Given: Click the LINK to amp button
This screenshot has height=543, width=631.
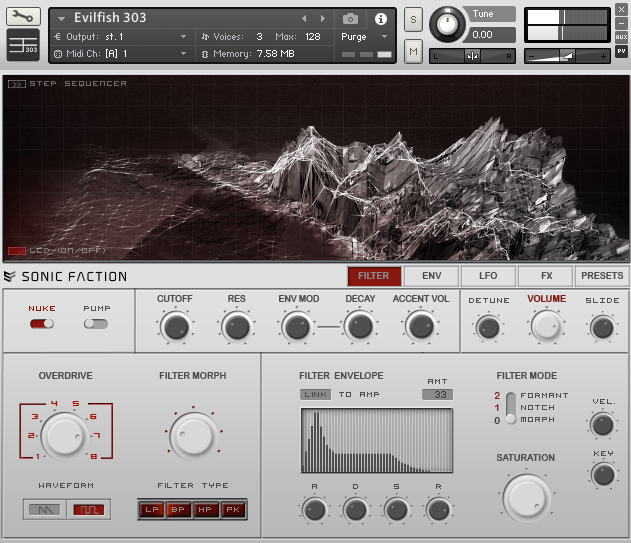Looking at the screenshot, I should 316,395.
